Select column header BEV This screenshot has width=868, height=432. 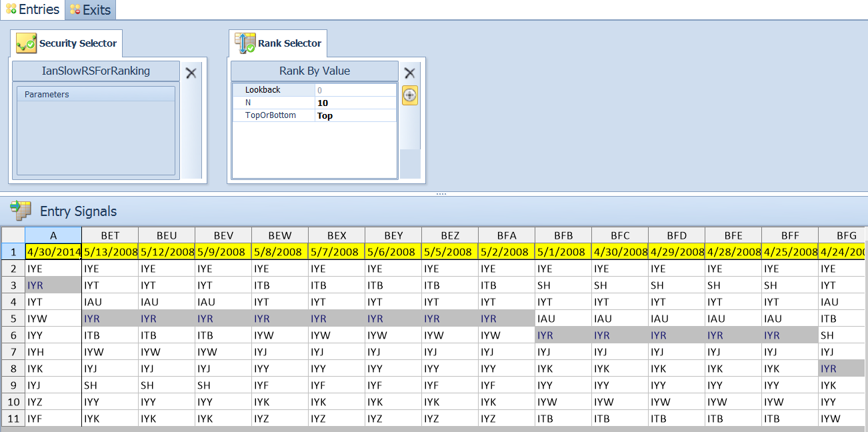pos(223,235)
